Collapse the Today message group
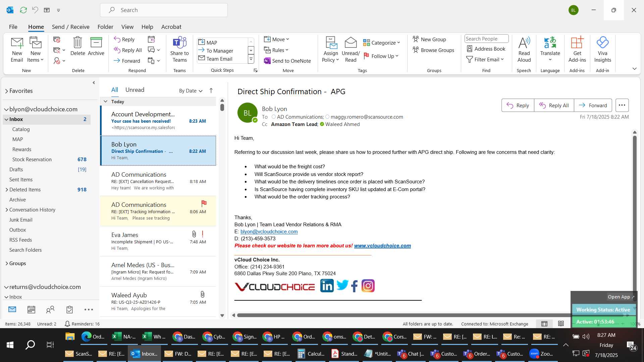 point(105,101)
